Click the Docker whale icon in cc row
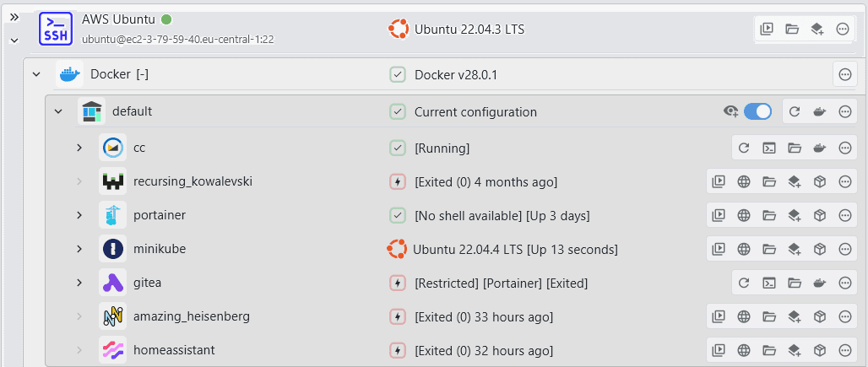The height and width of the screenshot is (367, 868). pos(819,148)
